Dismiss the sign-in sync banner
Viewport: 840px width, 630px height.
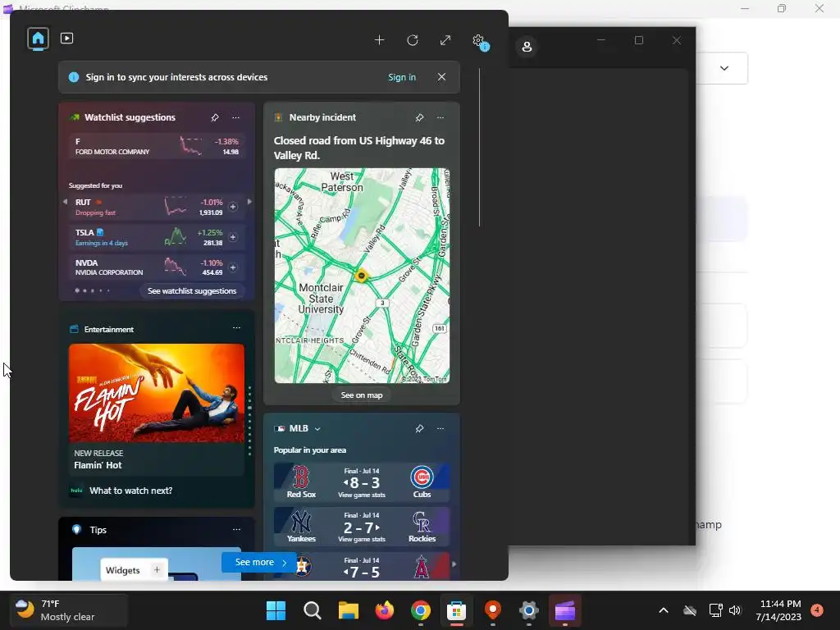(x=441, y=77)
